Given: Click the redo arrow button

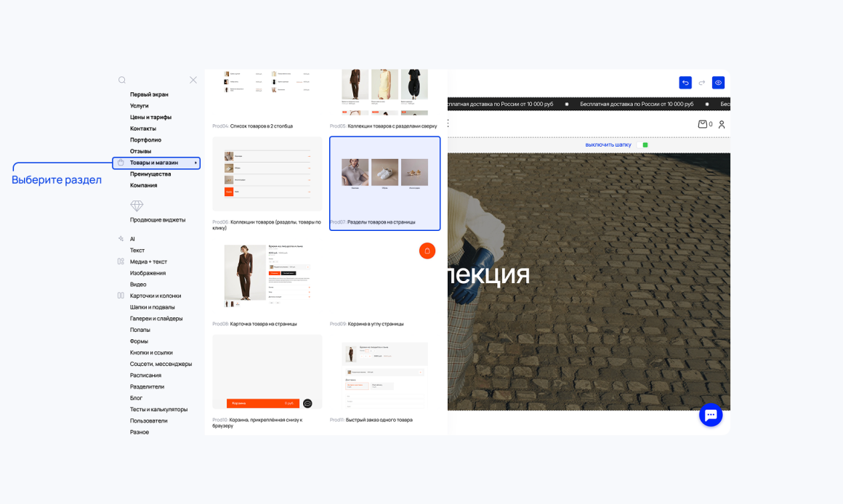Looking at the screenshot, I should point(701,83).
